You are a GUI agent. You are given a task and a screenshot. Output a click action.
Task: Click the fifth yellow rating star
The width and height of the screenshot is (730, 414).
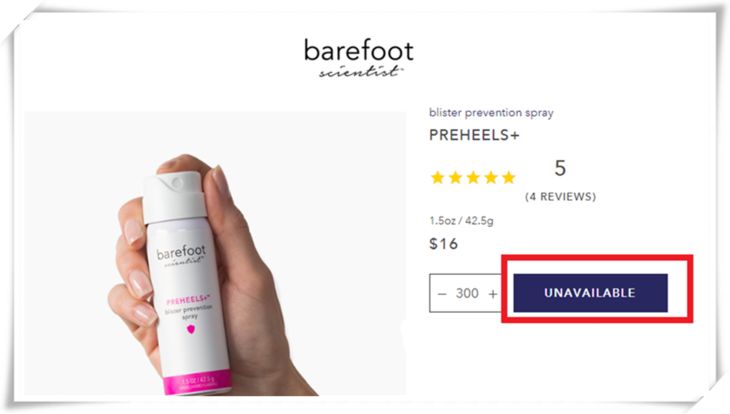pyautogui.click(x=509, y=177)
